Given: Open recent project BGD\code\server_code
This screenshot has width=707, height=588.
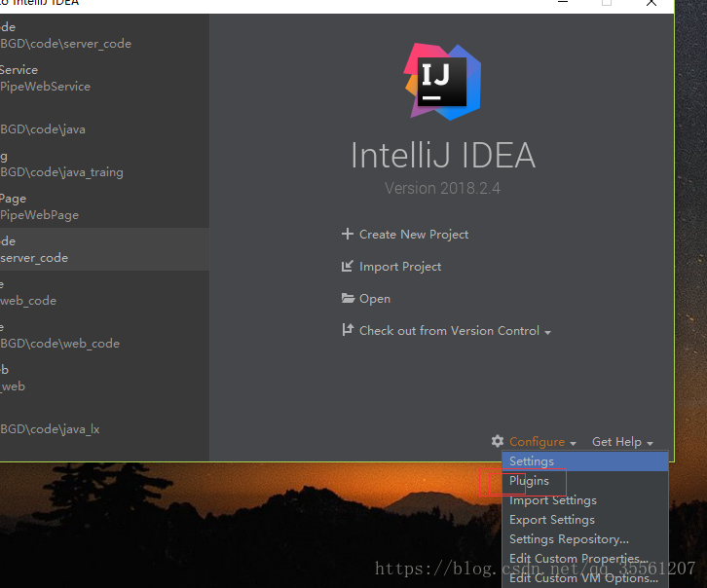Looking at the screenshot, I should 104,35.
